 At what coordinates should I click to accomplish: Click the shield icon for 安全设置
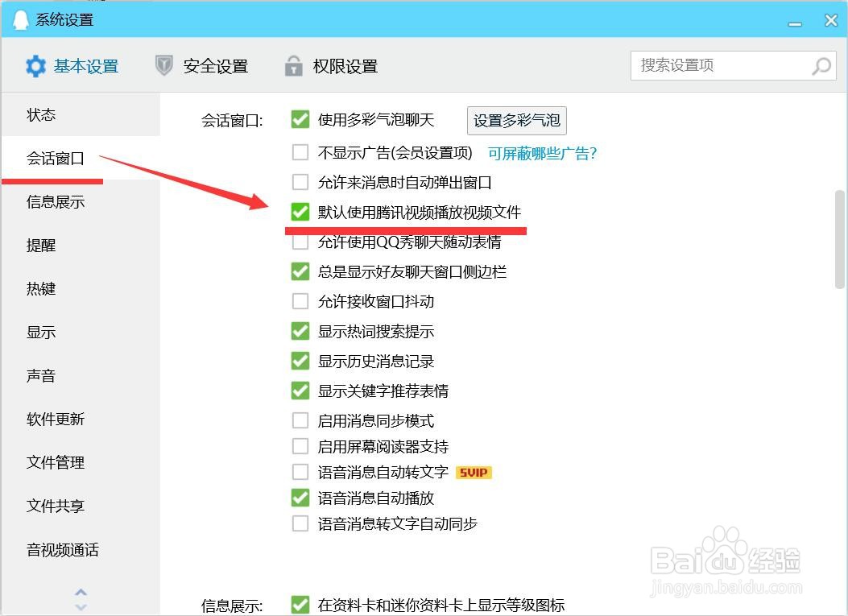pyautogui.click(x=163, y=65)
